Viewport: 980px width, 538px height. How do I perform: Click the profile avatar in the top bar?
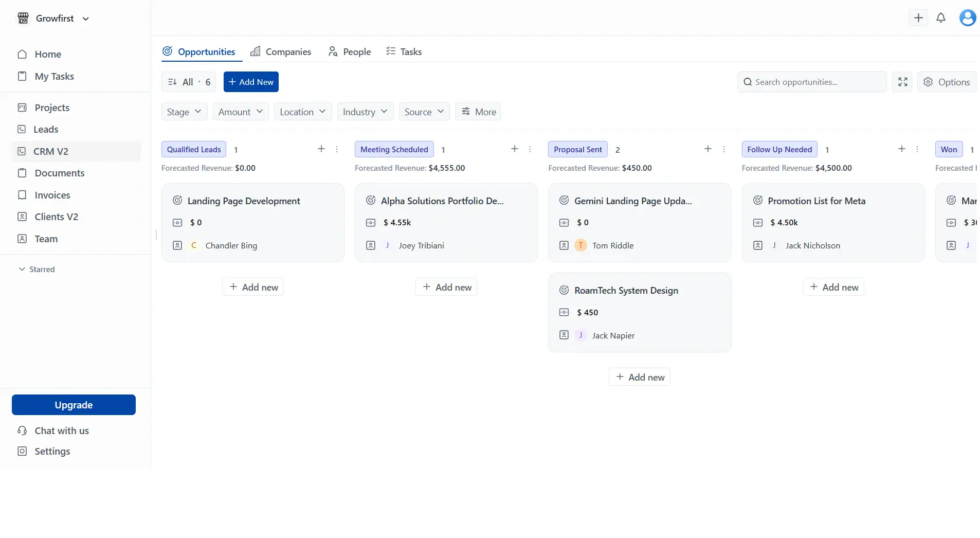[968, 17]
